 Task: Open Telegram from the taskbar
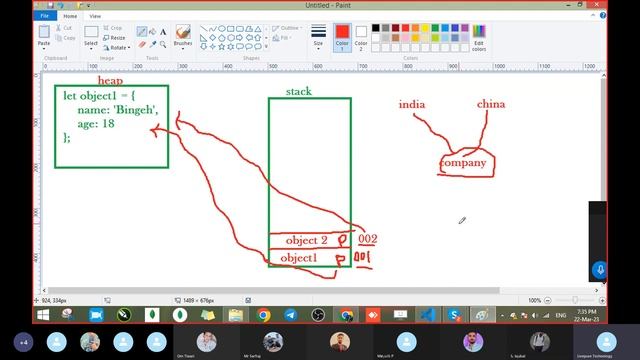[x=291, y=315]
